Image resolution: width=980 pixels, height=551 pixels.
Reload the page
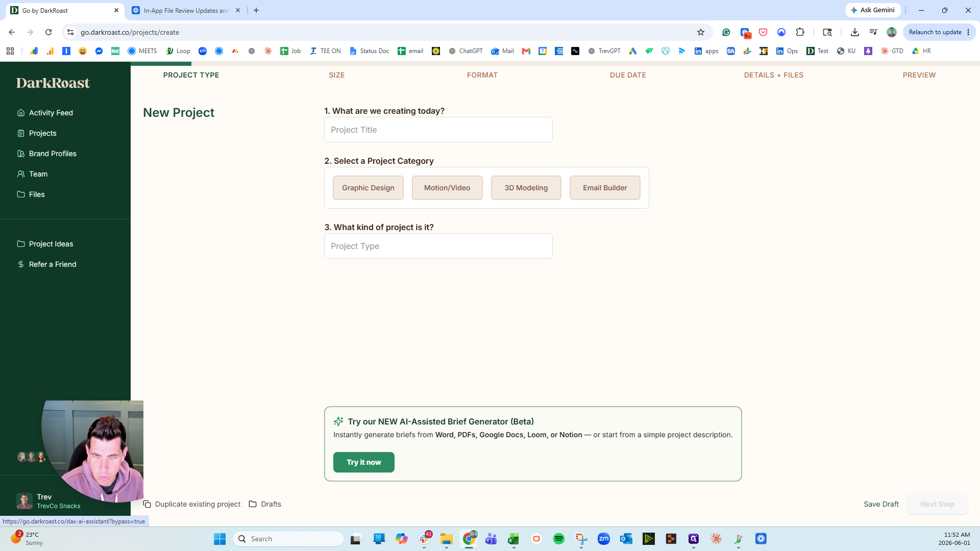click(48, 32)
